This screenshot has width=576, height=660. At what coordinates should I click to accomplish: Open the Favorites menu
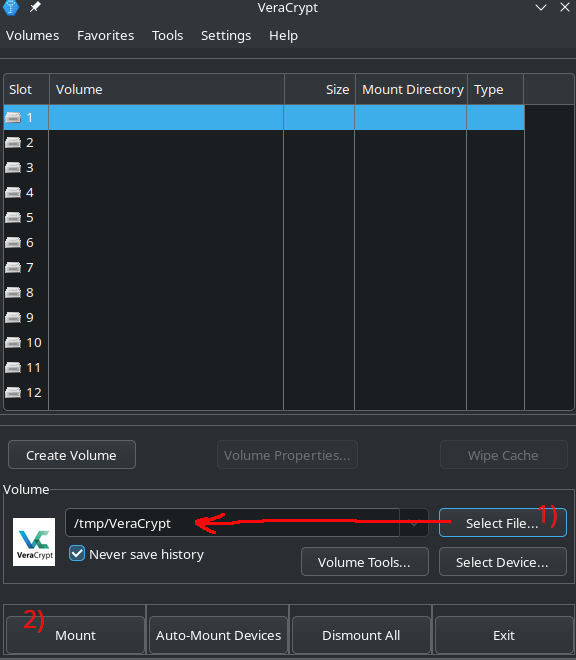point(106,35)
